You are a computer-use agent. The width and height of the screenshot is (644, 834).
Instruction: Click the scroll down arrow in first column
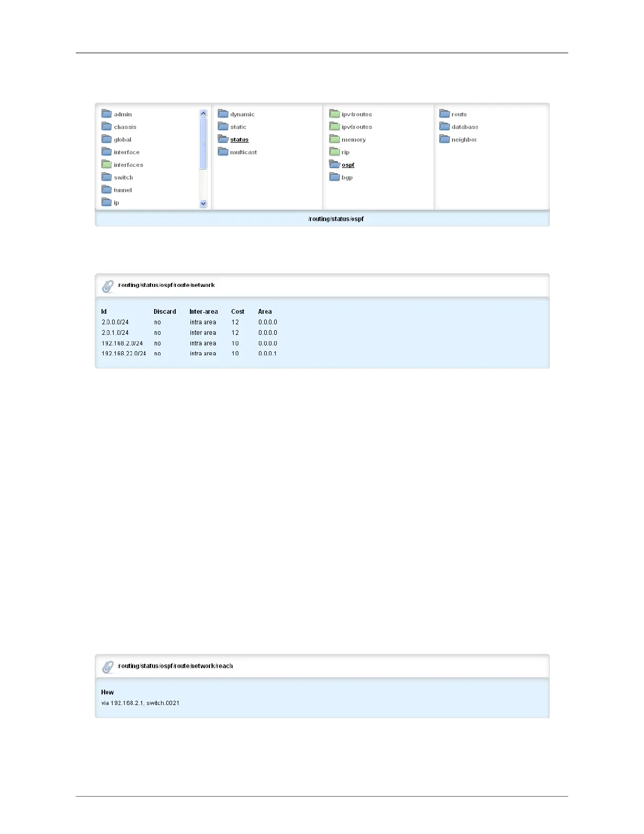pyautogui.click(x=204, y=204)
